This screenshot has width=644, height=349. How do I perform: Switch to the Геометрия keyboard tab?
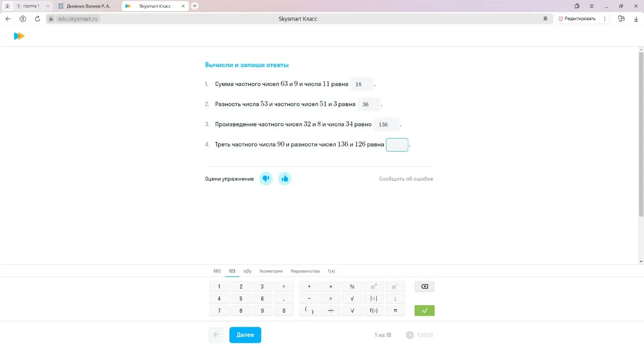tap(271, 270)
